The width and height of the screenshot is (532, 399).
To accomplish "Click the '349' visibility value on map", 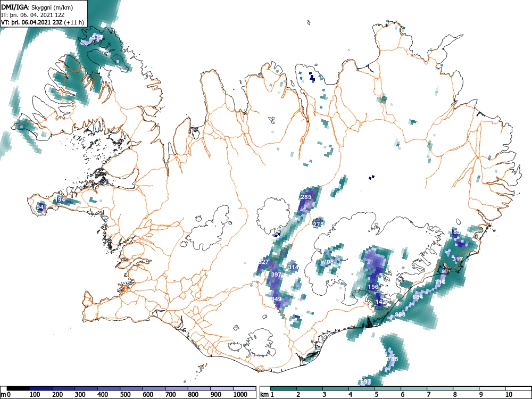I will 276,299.
